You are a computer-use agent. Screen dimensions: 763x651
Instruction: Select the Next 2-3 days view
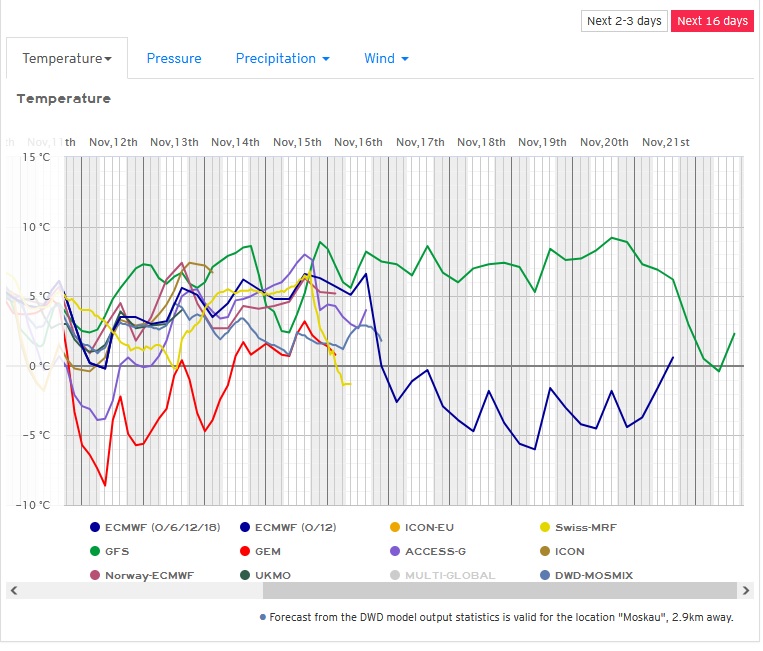click(624, 21)
